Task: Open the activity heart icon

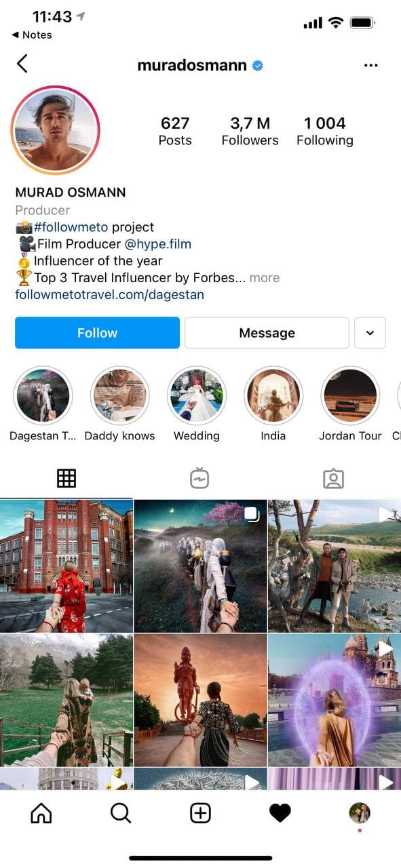Action: 280,812
